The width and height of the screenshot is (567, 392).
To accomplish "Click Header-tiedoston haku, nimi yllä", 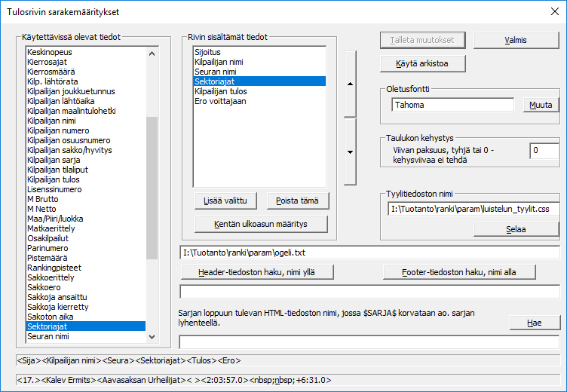I will 257,271.
